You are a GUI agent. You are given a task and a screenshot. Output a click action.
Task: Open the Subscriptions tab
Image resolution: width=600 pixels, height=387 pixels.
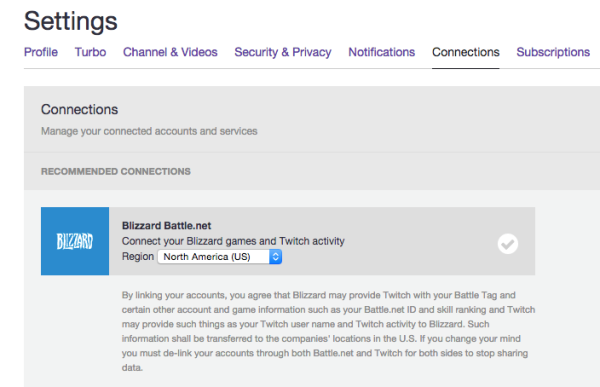click(553, 52)
